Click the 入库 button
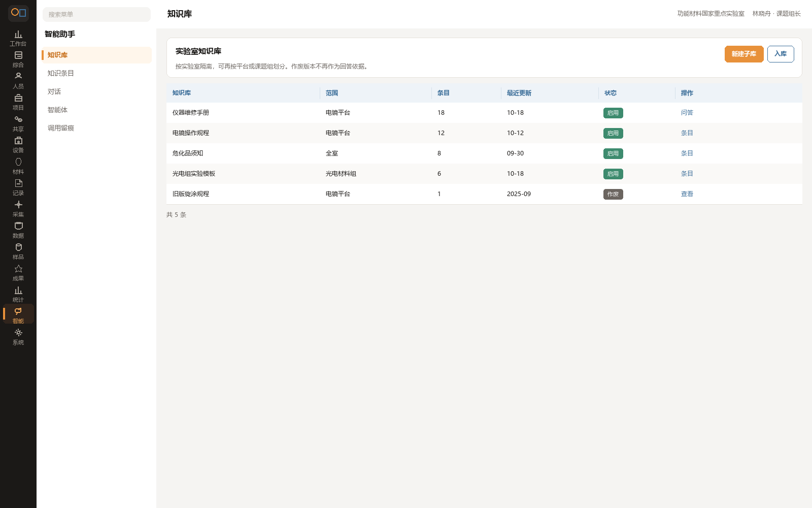812x508 pixels. [x=781, y=54]
